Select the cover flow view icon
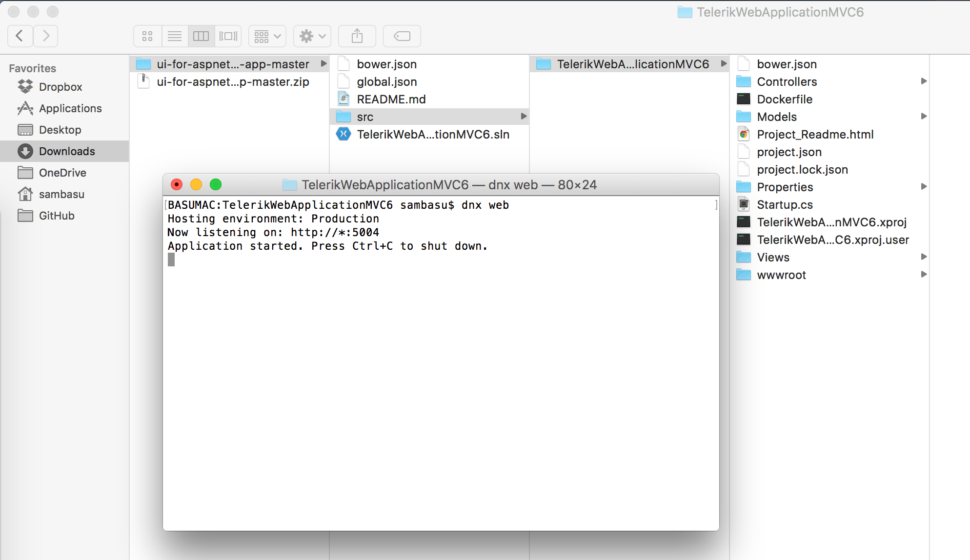Image resolution: width=970 pixels, height=560 pixels. tap(229, 36)
